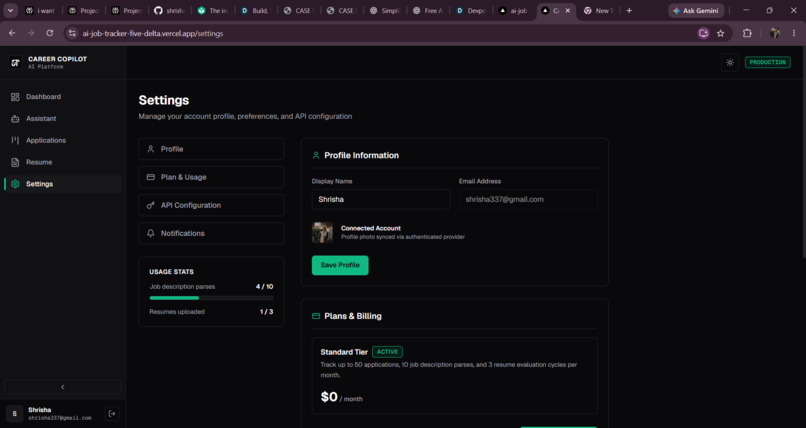
Task: Open the Chrome three-dot menu
Action: [x=796, y=33]
